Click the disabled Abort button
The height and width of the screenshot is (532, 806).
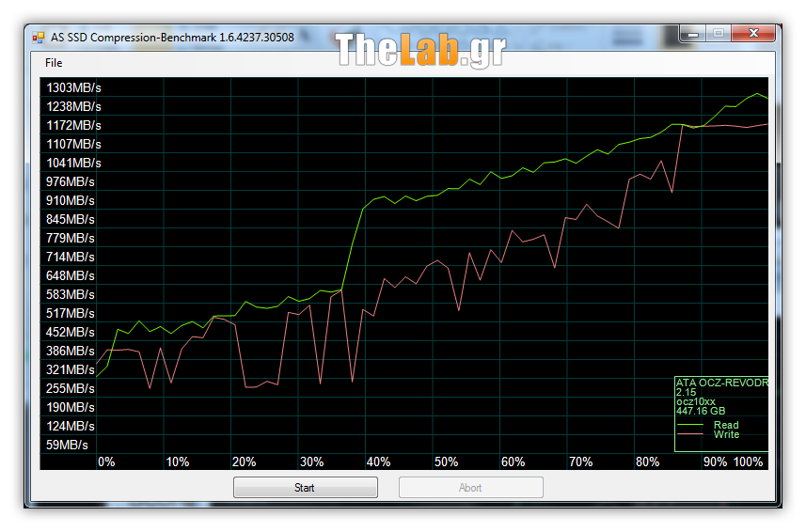pyautogui.click(x=471, y=487)
